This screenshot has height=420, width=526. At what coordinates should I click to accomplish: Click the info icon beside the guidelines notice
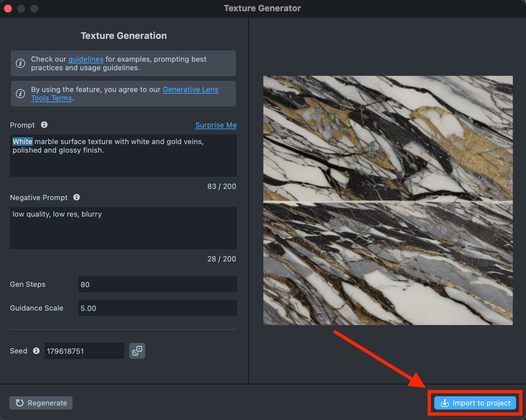pyautogui.click(x=20, y=63)
